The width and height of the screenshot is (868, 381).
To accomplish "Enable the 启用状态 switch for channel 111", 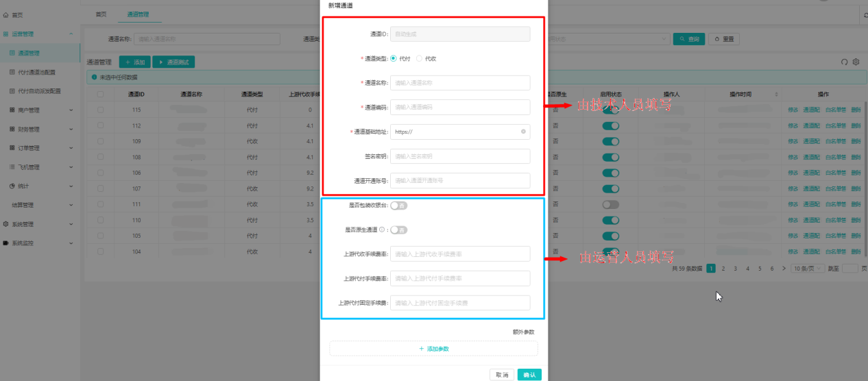I will [610, 204].
